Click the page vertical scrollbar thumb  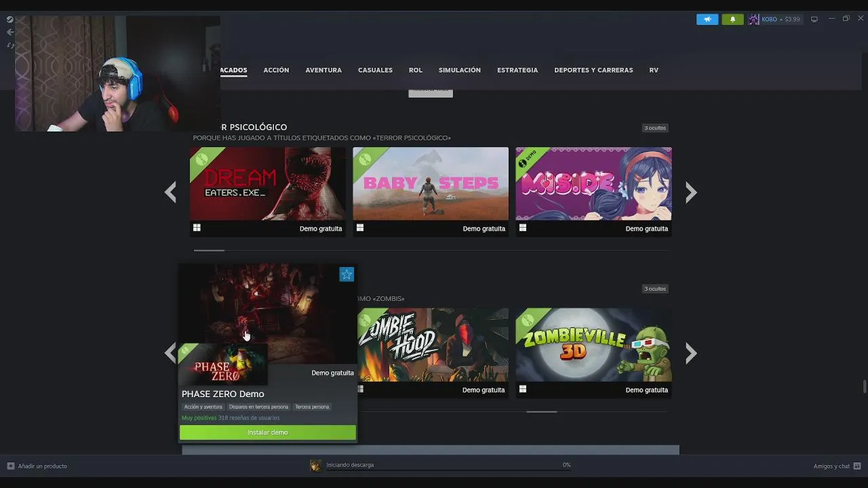point(864,386)
